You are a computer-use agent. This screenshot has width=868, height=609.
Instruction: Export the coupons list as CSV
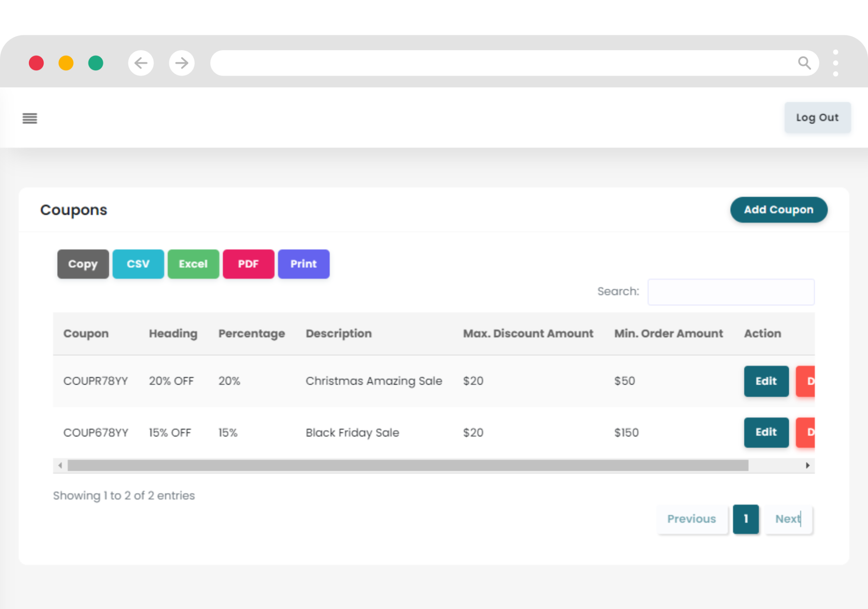coord(138,264)
